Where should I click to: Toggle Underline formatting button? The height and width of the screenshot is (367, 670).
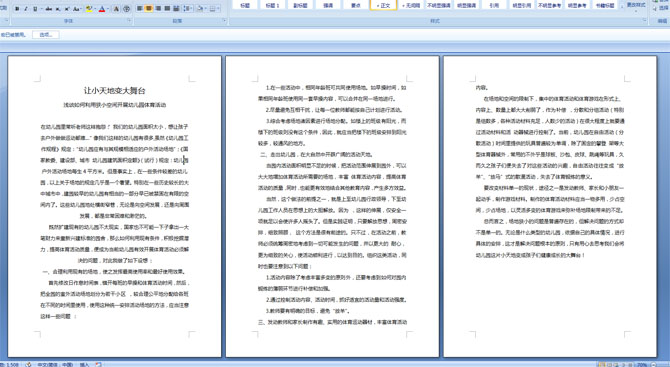(35, 9)
